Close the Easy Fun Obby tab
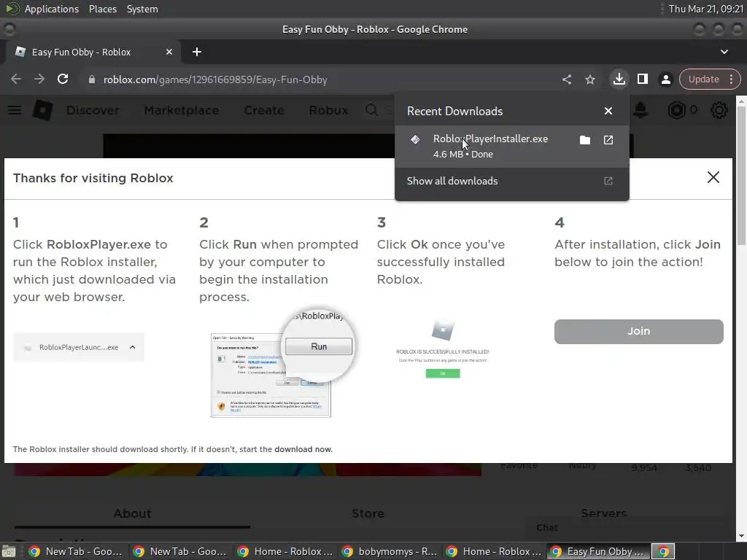This screenshot has height=560, width=747. (169, 52)
